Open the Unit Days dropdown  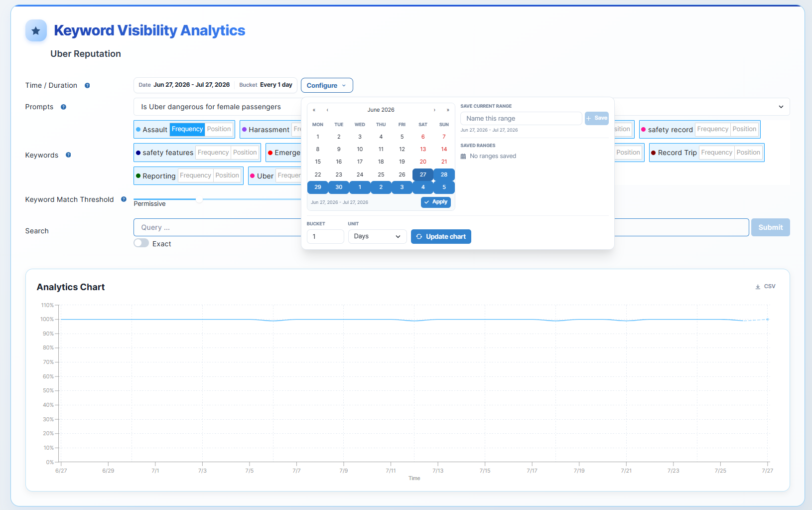pyautogui.click(x=377, y=236)
